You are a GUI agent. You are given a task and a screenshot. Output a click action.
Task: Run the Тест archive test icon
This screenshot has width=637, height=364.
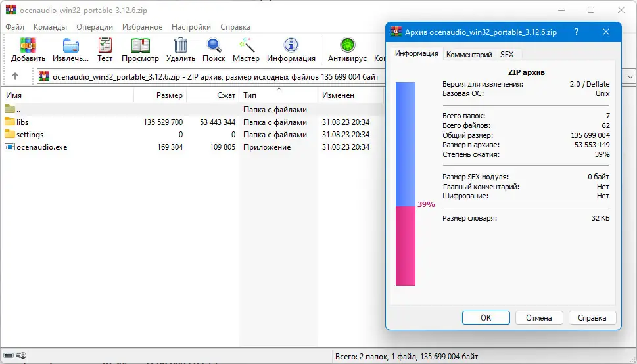pos(105,45)
